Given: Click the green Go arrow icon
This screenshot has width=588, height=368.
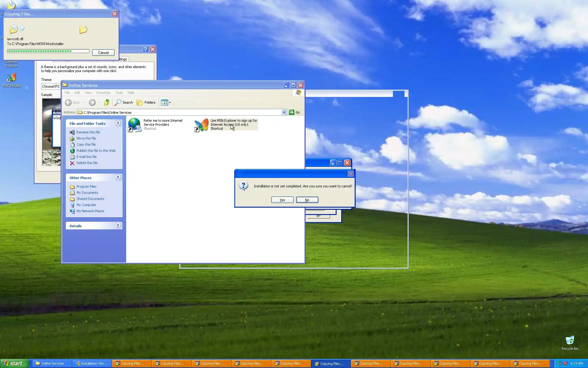Looking at the screenshot, I should point(292,112).
